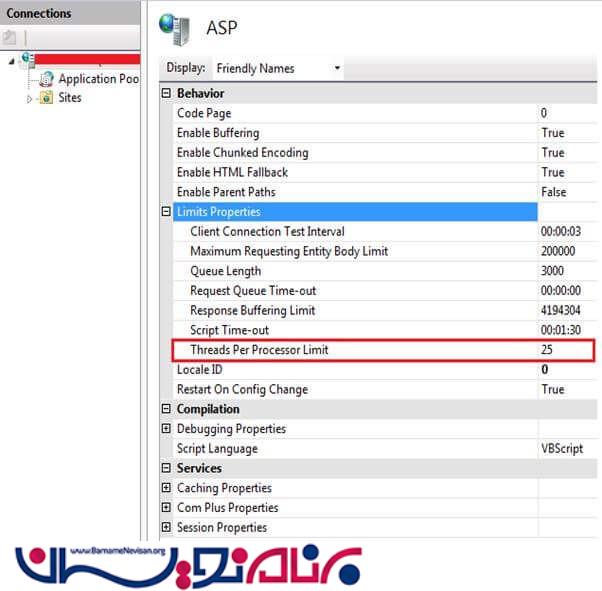Expand the Com Plus Properties group
This screenshot has height=591, width=602.
(x=166, y=507)
